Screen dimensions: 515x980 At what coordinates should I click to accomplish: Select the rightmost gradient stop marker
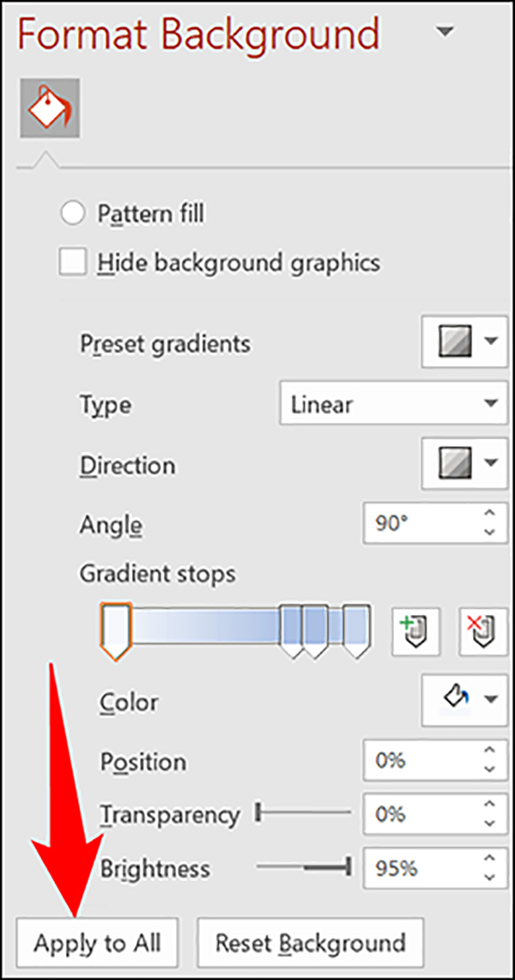355,630
